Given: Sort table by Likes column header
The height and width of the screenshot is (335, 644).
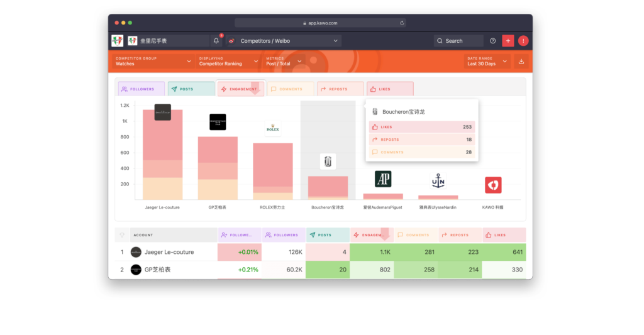Looking at the screenshot, I should [x=504, y=235].
